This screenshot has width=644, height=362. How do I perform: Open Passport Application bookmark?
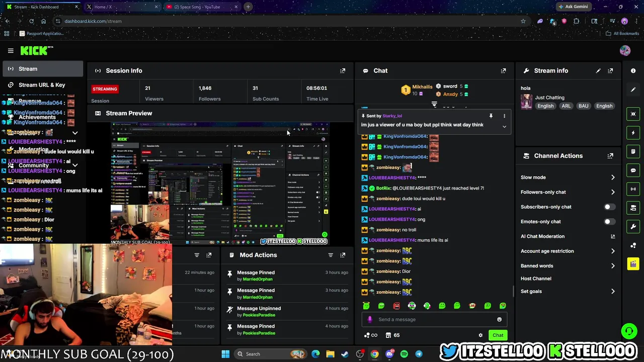pos(41,34)
